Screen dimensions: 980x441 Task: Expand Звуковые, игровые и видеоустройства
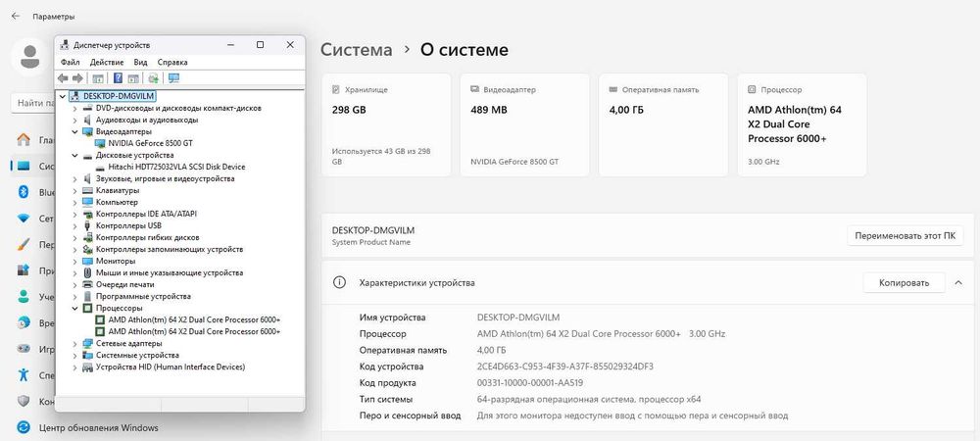75,178
